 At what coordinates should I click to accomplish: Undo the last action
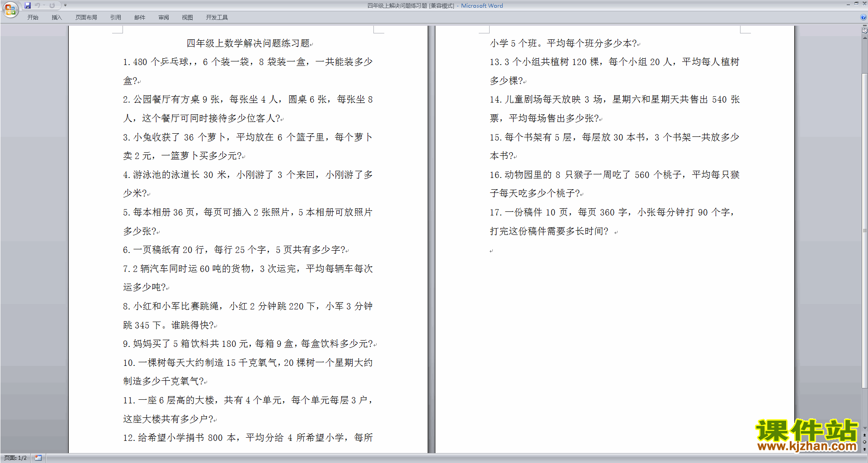[38, 5]
